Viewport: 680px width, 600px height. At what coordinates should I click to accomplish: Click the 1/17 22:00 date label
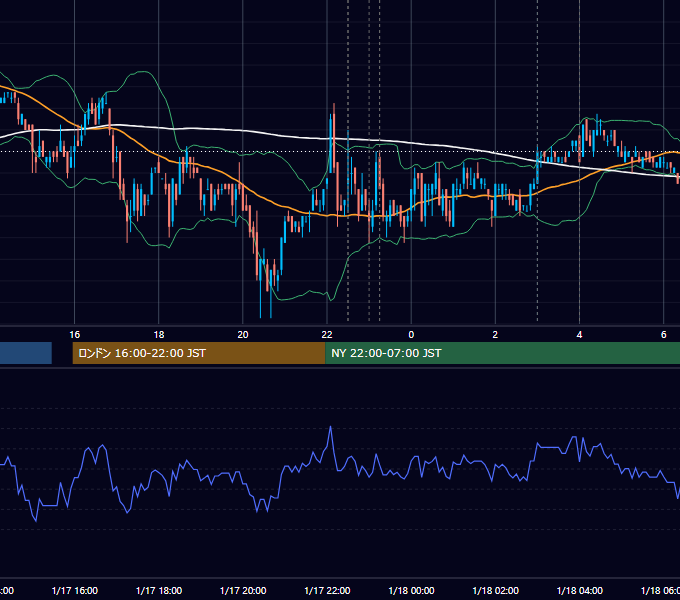pos(327,590)
